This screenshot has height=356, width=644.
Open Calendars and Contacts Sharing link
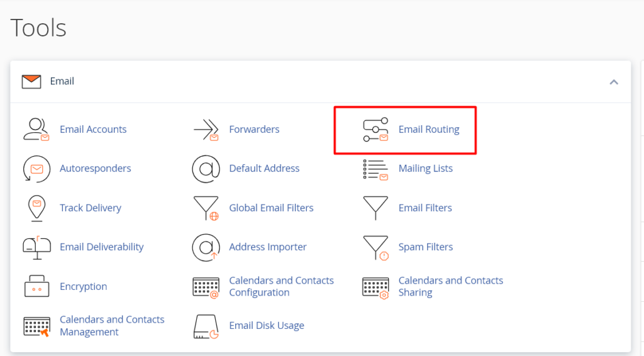tap(450, 286)
